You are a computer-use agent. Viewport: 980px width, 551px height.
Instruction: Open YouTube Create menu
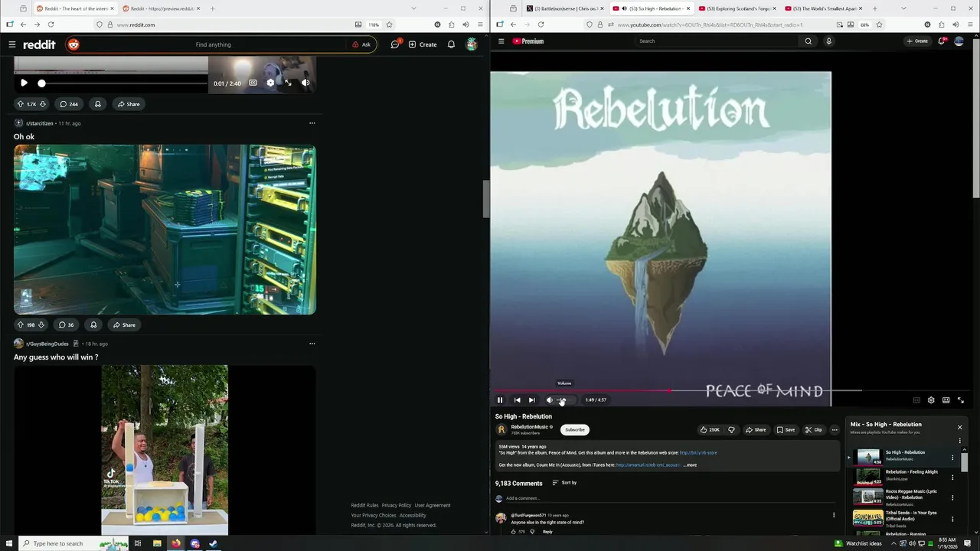click(917, 41)
